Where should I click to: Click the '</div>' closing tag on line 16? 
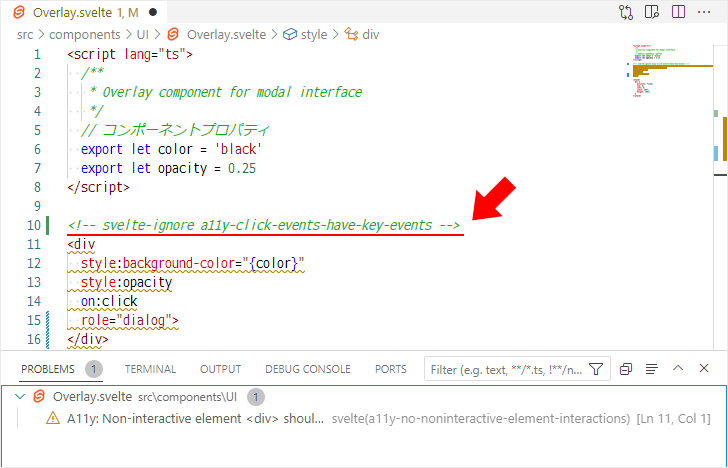tap(88, 340)
